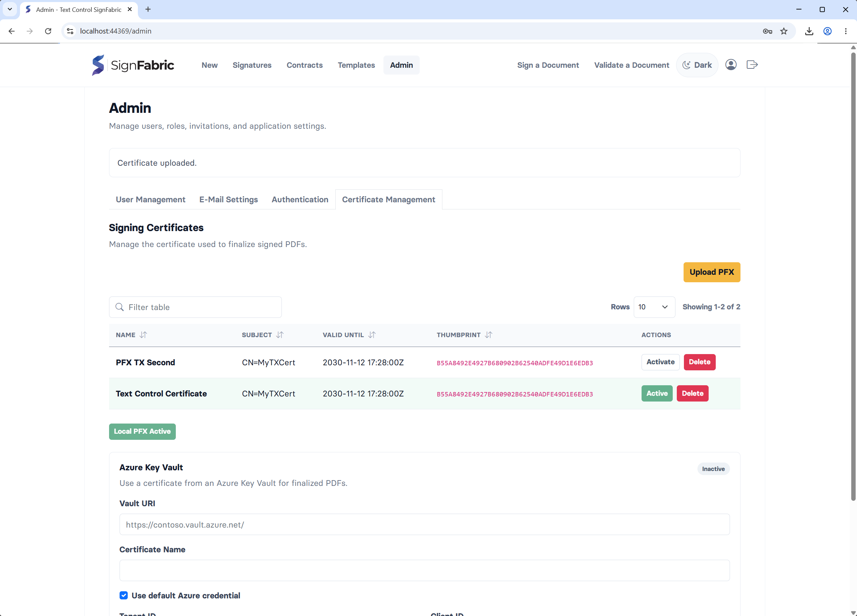The width and height of the screenshot is (857, 616).
Task: Open the Chrome three-dot menu
Action: coord(846,31)
